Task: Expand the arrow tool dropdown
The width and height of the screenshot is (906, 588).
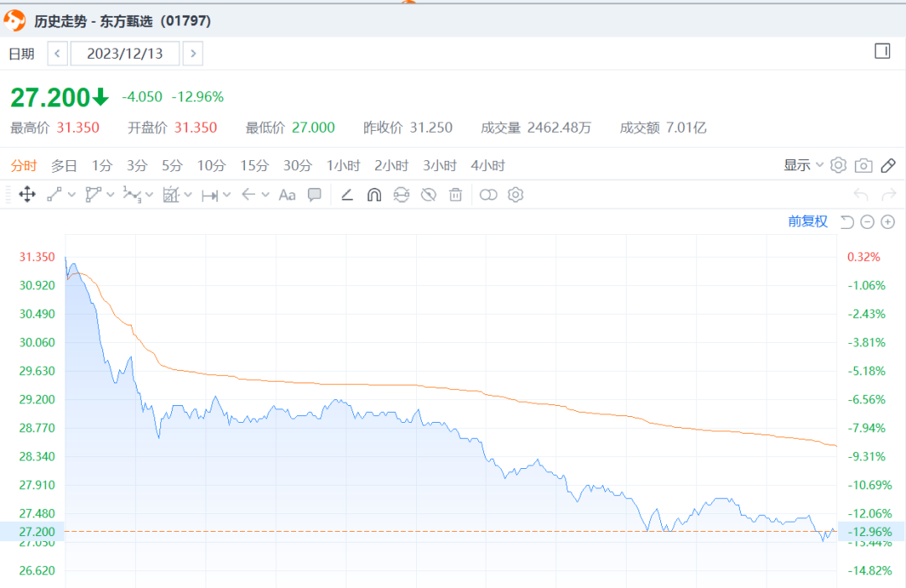Action: [x=265, y=195]
